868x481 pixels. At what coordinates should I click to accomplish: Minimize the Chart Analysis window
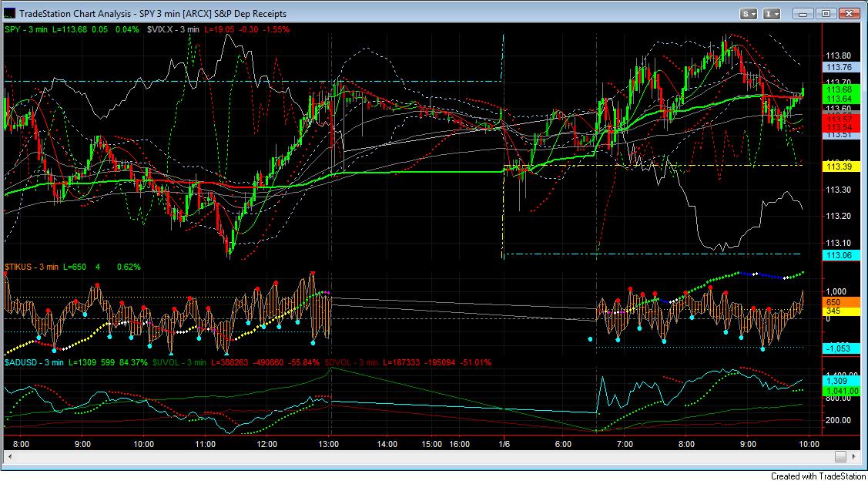tap(803, 13)
